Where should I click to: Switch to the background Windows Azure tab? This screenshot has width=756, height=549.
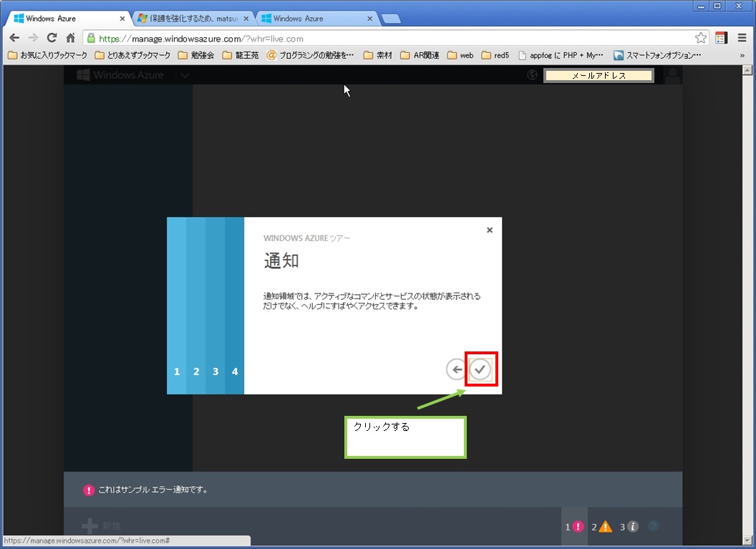pyautogui.click(x=316, y=19)
